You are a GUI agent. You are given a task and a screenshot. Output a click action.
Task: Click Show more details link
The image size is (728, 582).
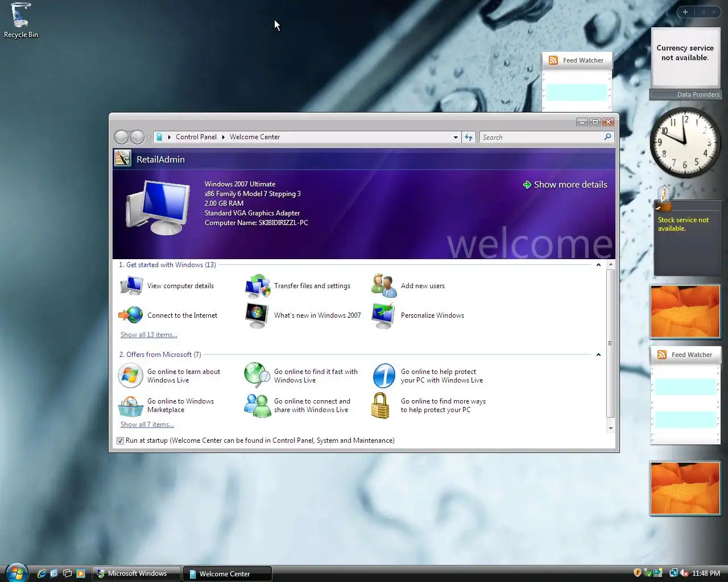click(x=565, y=185)
